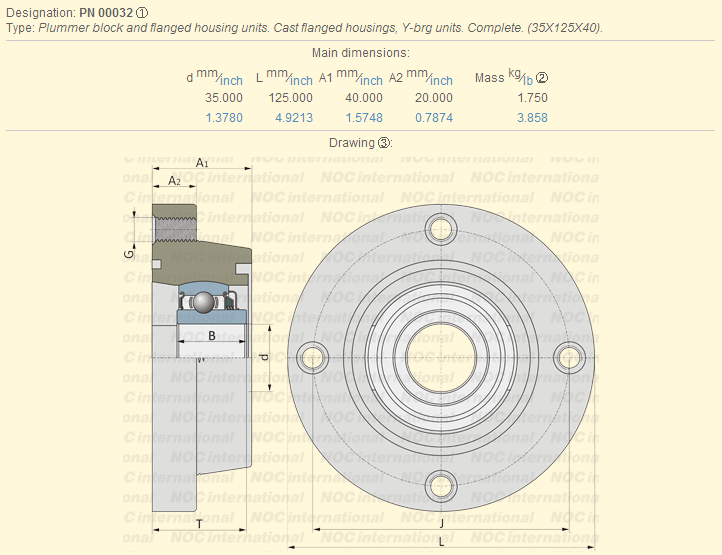Select the inch value 1.3780
The image size is (722, 555).
(x=224, y=118)
